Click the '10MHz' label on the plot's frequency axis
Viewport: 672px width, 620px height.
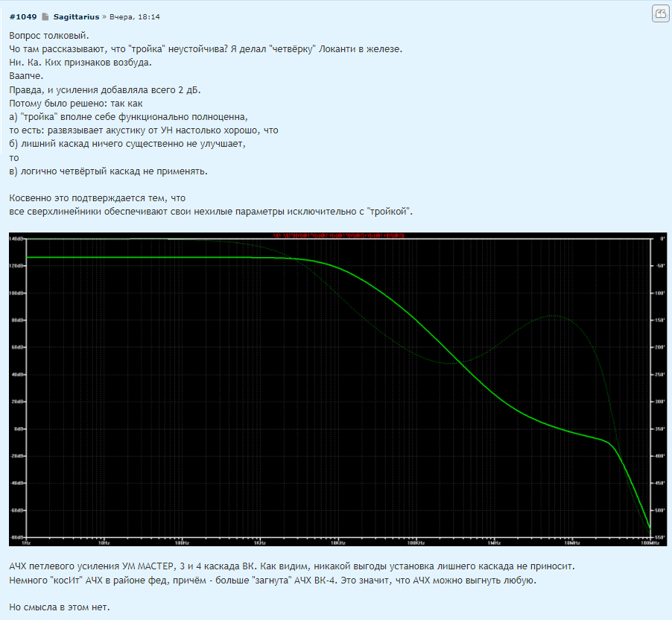[x=572, y=542]
